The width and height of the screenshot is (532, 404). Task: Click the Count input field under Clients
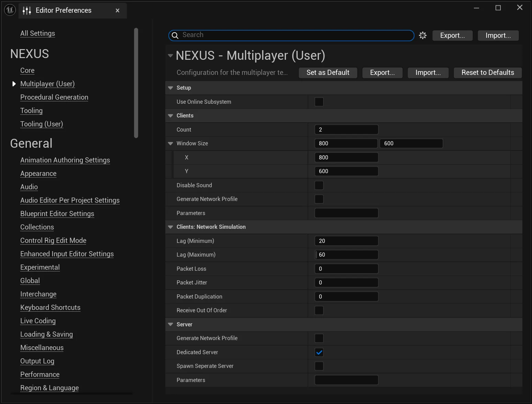coord(346,130)
